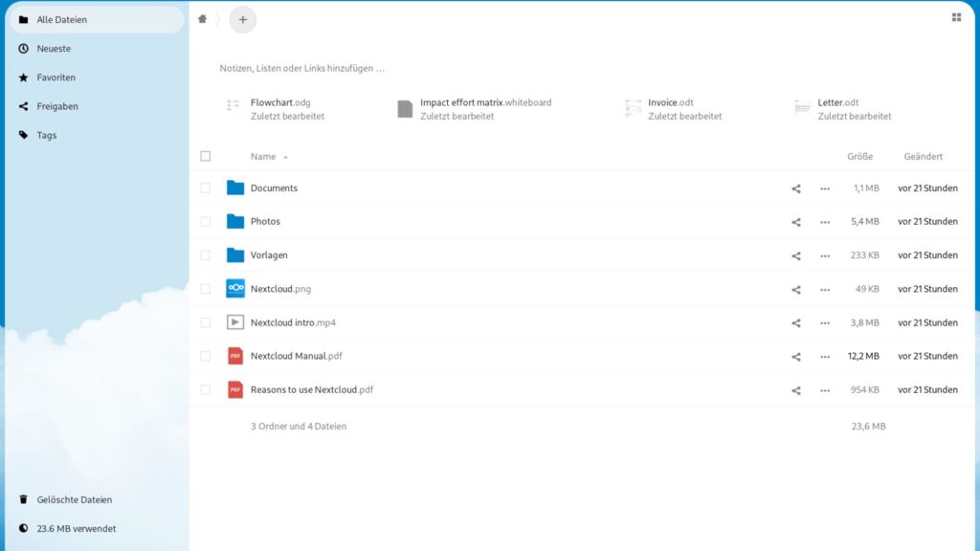
Task: Share Nextcloud.png
Action: (795, 289)
